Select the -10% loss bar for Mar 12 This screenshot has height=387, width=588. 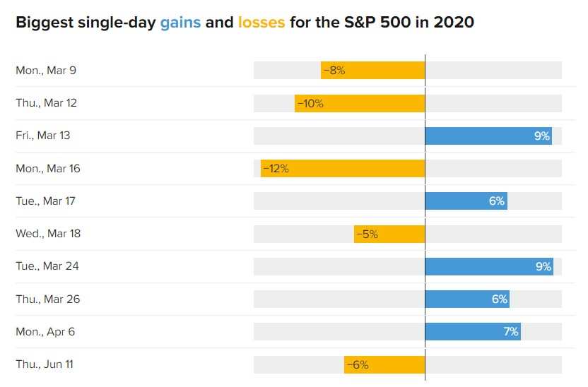(360, 103)
